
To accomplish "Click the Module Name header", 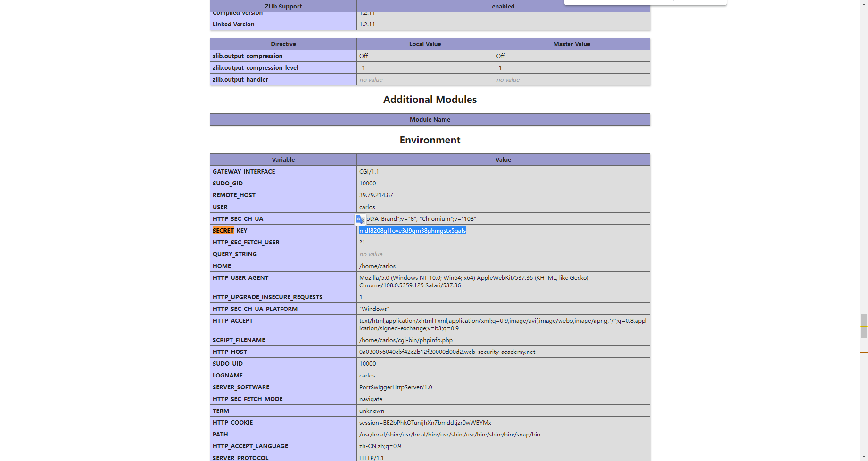I will pyautogui.click(x=430, y=120).
